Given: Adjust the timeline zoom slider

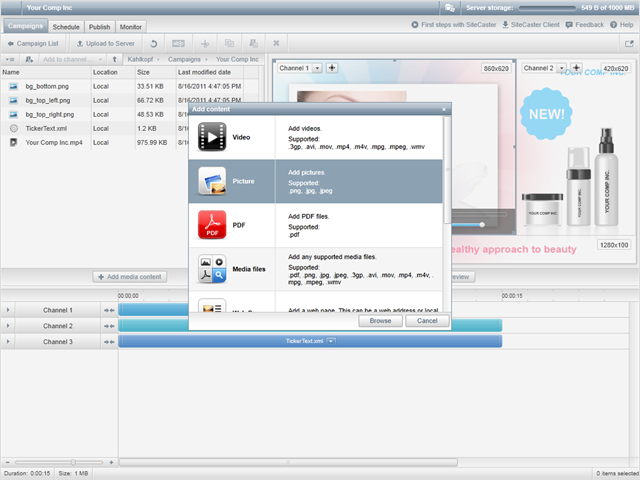Looking at the screenshot, I should [72, 462].
